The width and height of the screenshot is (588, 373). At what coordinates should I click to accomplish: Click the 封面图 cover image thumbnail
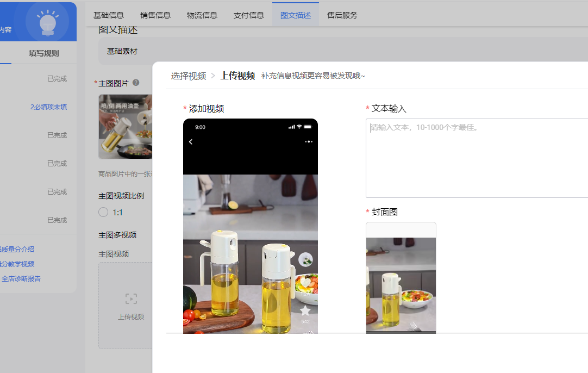[x=401, y=278]
